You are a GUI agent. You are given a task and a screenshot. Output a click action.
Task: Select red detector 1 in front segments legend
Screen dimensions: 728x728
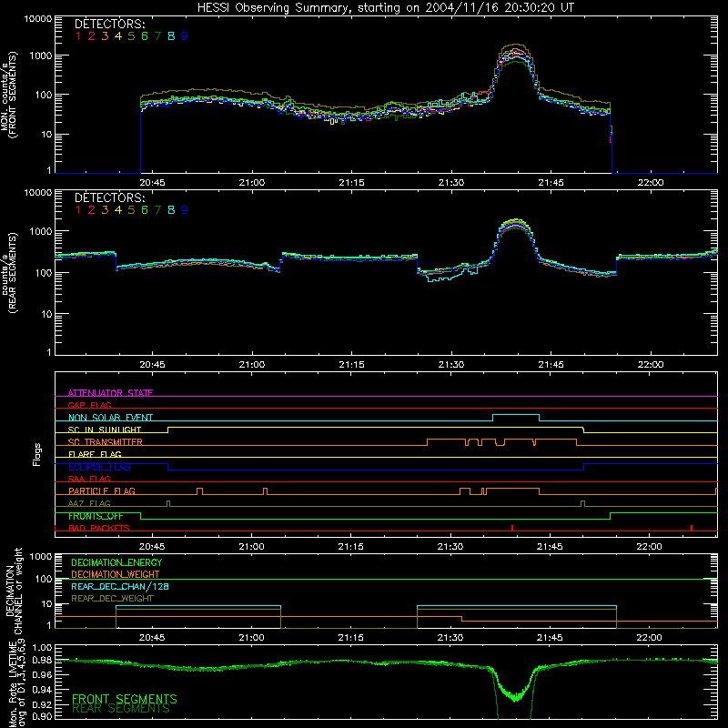click(78, 36)
